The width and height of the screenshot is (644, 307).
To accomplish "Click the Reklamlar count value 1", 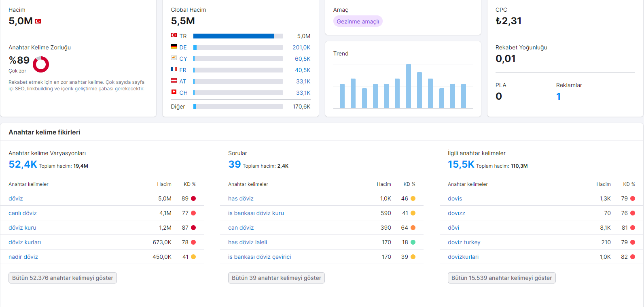I will pyautogui.click(x=559, y=96).
